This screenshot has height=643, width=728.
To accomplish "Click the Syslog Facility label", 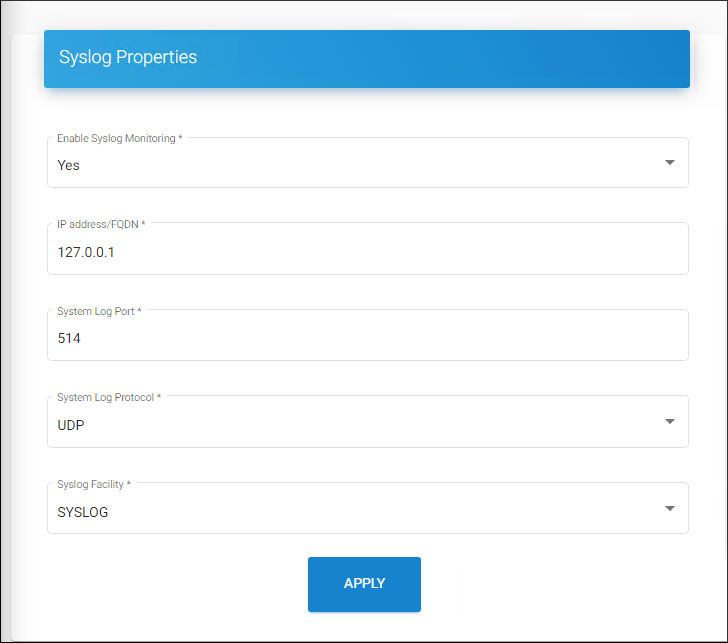I will (93, 484).
